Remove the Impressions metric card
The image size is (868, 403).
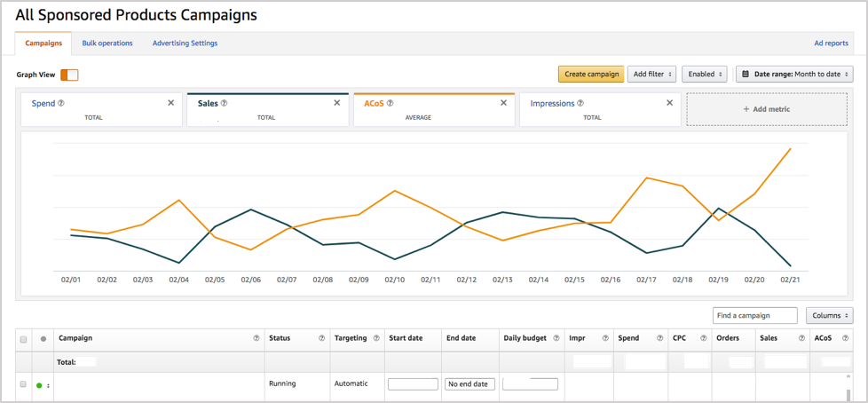pyautogui.click(x=670, y=103)
